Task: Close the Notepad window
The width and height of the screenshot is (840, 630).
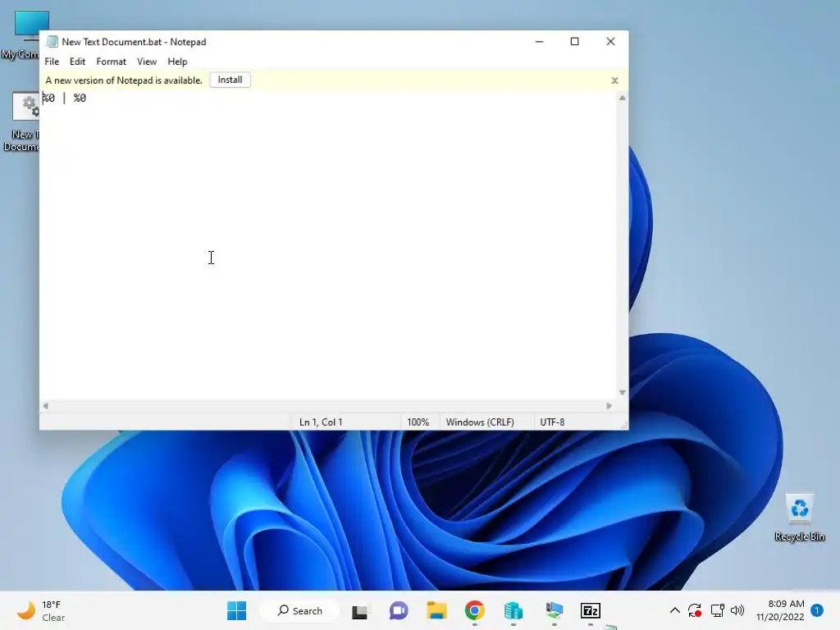Action: pos(610,42)
